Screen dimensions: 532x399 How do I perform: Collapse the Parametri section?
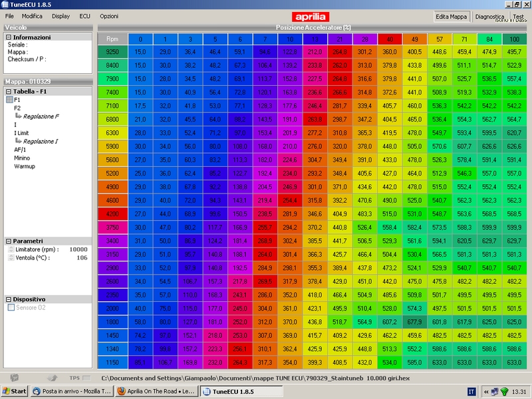tap(9, 241)
